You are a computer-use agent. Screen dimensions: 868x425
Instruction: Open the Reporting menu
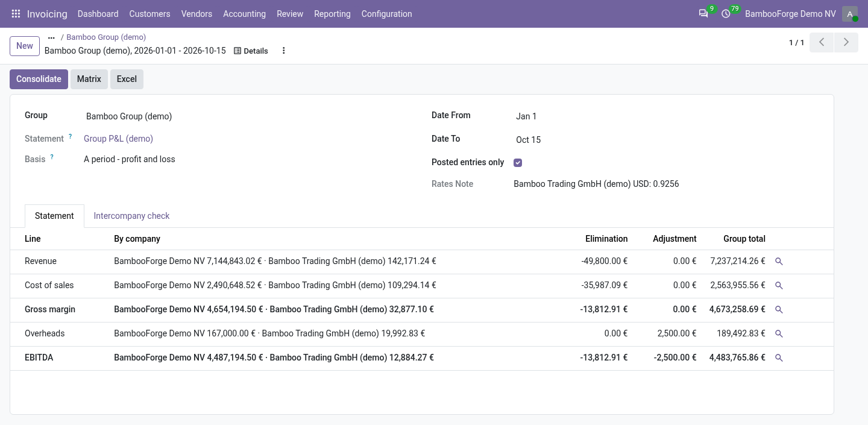point(332,14)
